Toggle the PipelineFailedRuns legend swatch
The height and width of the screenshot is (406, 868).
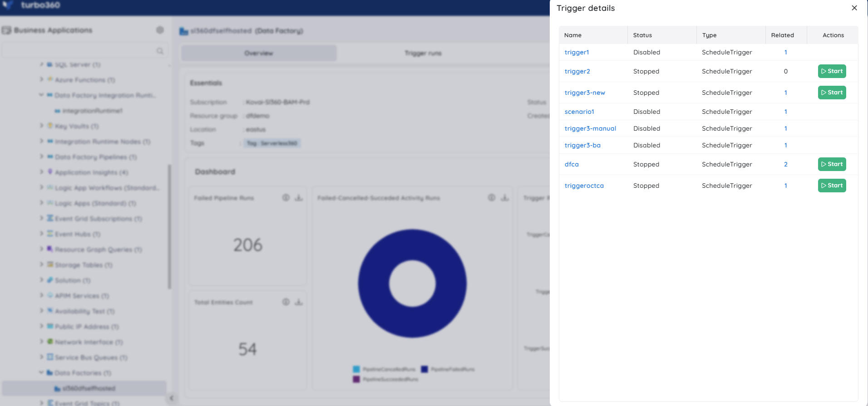(x=424, y=369)
